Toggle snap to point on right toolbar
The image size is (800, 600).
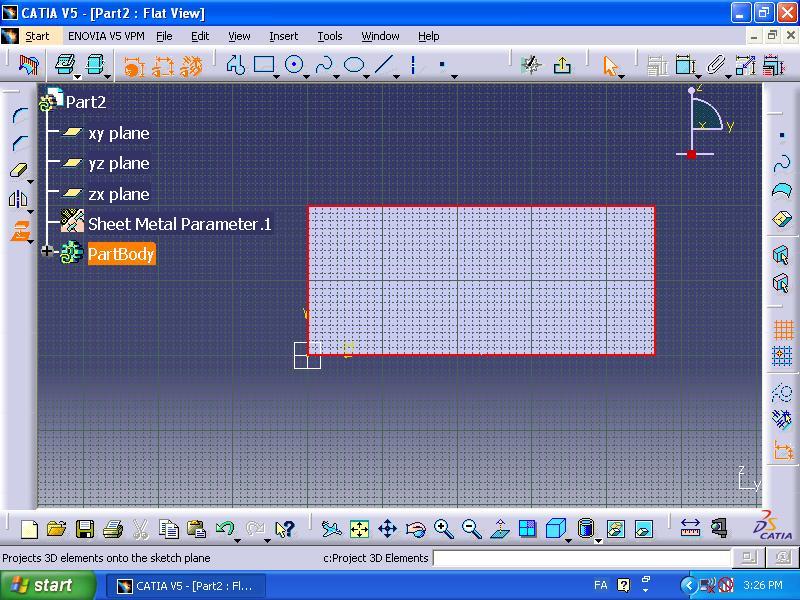(x=782, y=355)
